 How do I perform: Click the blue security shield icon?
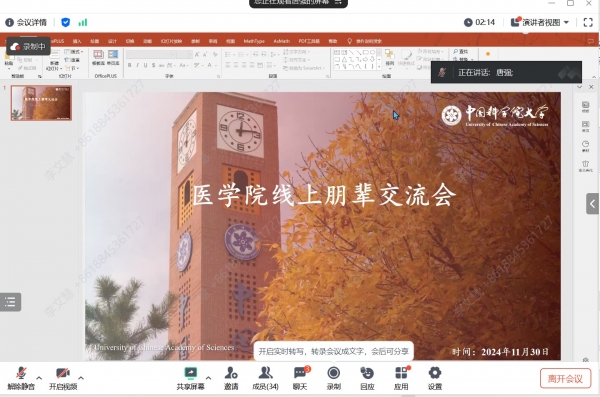[x=65, y=23]
